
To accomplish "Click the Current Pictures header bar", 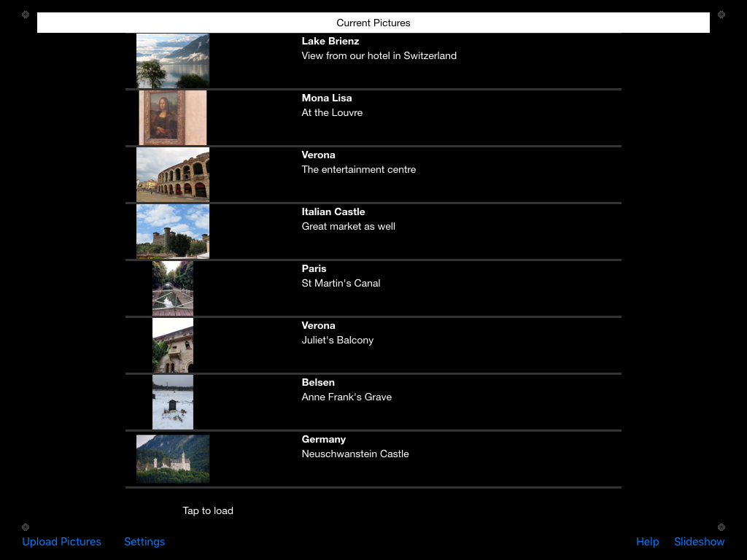I will click(373, 23).
